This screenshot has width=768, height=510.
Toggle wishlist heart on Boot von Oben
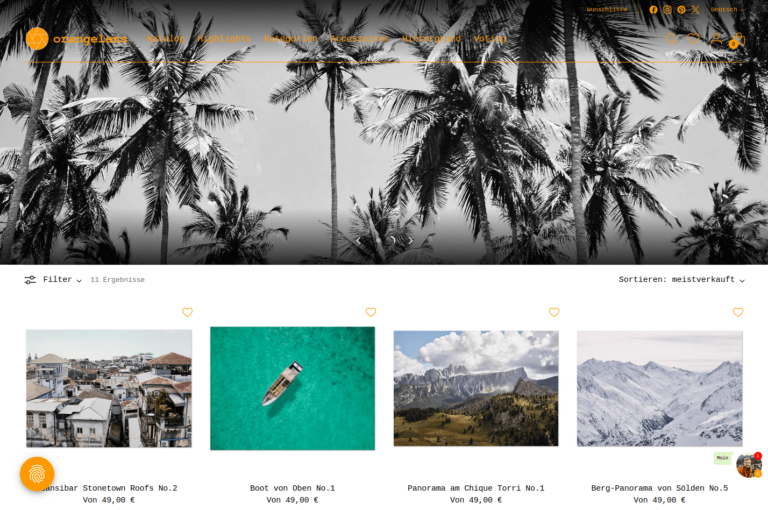(x=371, y=312)
